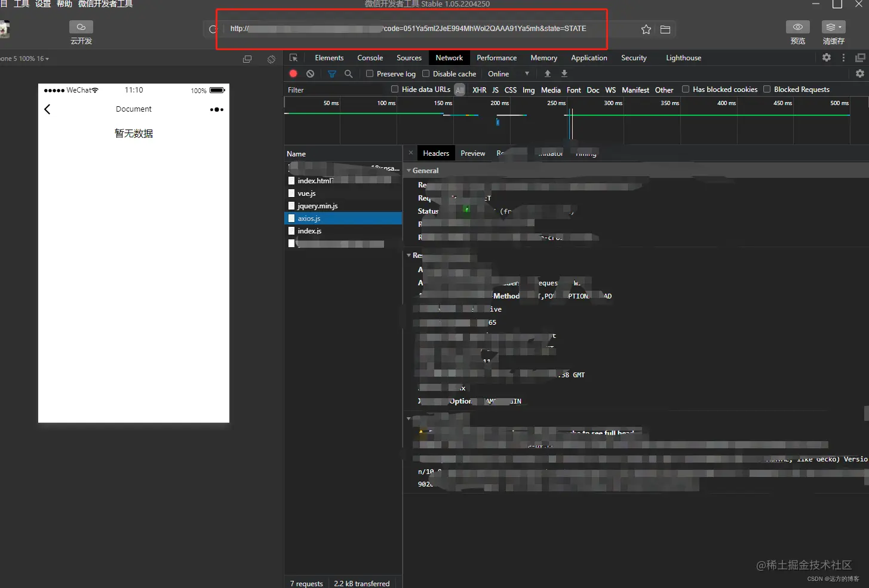This screenshot has width=869, height=588.
Task: Click the simulator pop-out window icon
Action: pyautogui.click(x=247, y=59)
